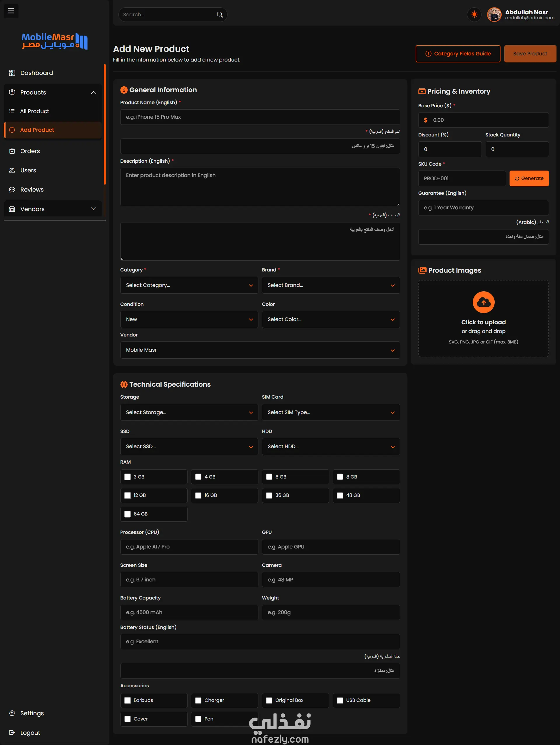
Task: Enable the Charger accessory checkbox
Action: (198, 700)
